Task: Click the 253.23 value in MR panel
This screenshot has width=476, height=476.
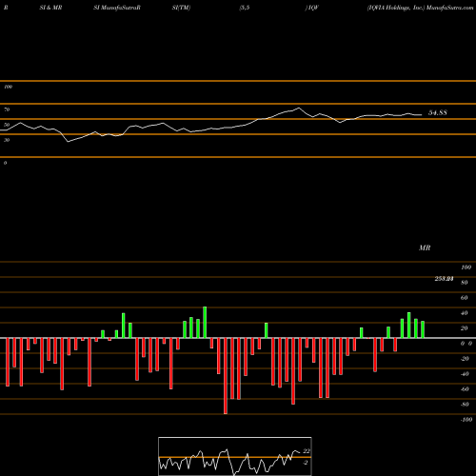Action: pos(444,279)
